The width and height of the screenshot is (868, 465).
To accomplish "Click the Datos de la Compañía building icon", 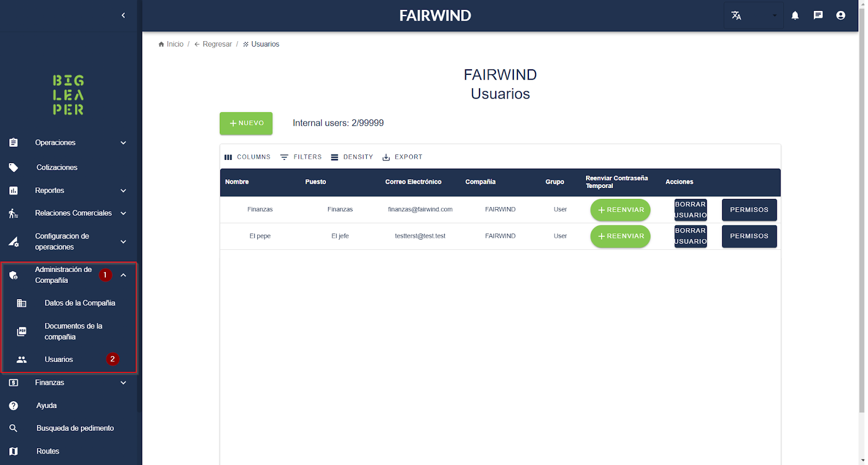I will coord(22,303).
